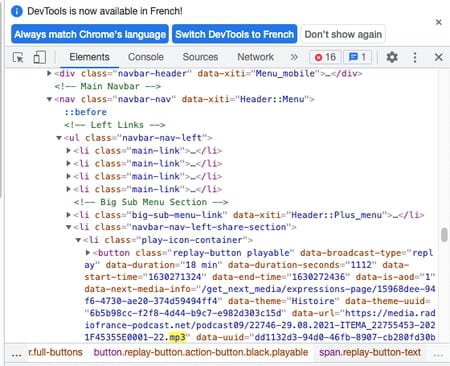
Task: Open the Sources tab
Action: (x=200, y=57)
